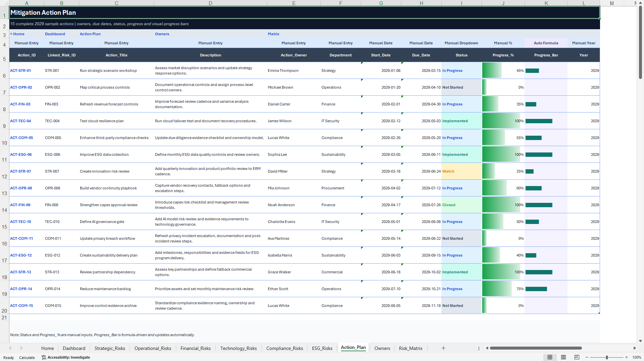Click vertical scrollbar up arrow
Screen dimensions: 644x361
pos(641,3)
